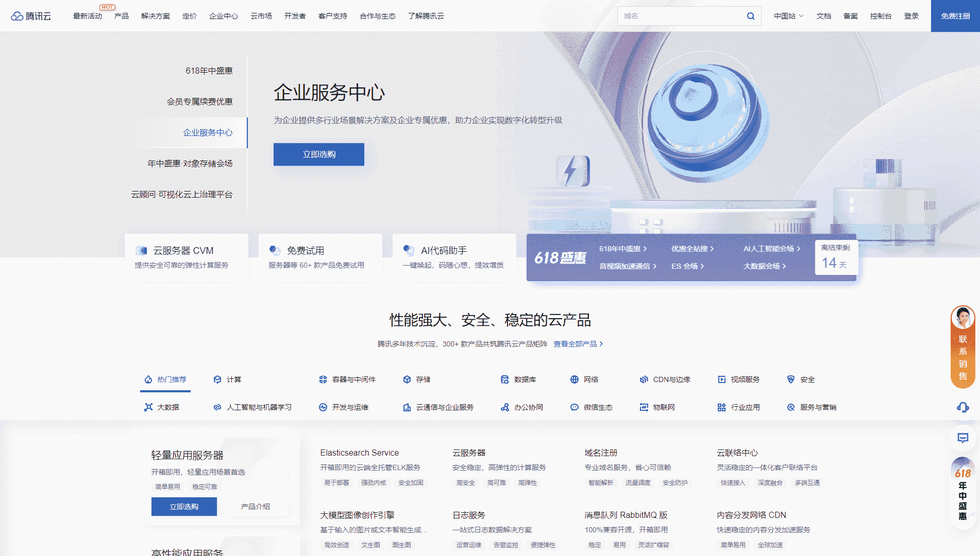Image resolution: width=980 pixels, height=556 pixels.
Task: Click the 控制台 link
Action: pyautogui.click(x=881, y=16)
